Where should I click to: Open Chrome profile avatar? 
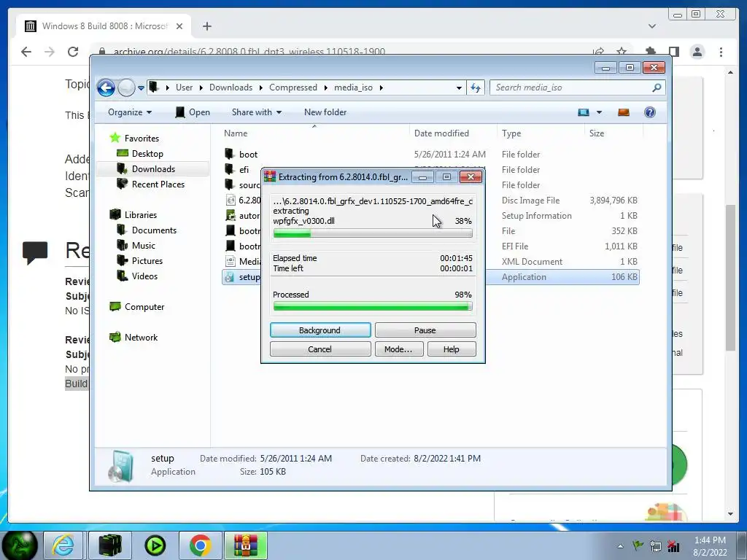tap(697, 52)
